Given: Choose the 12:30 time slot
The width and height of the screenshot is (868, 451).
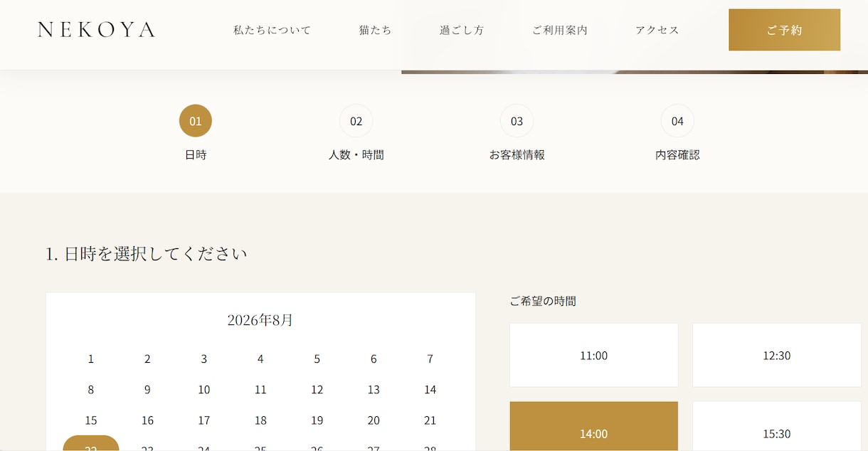Looking at the screenshot, I should (x=777, y=355).
